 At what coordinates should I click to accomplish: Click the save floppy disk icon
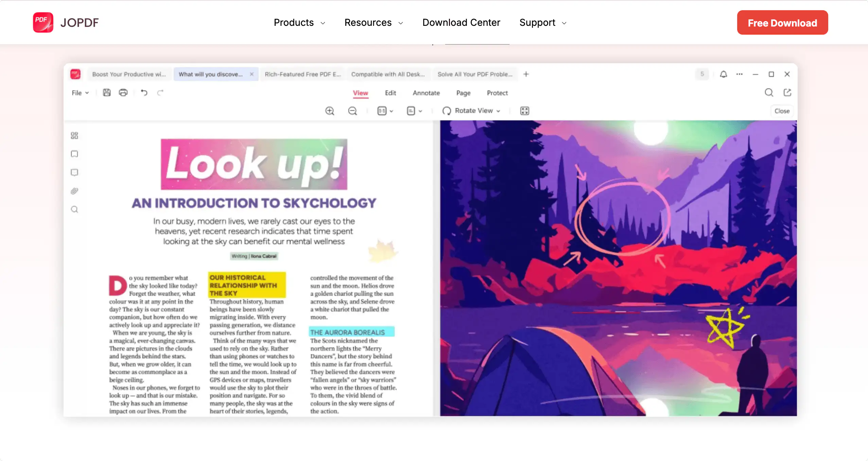107,92
